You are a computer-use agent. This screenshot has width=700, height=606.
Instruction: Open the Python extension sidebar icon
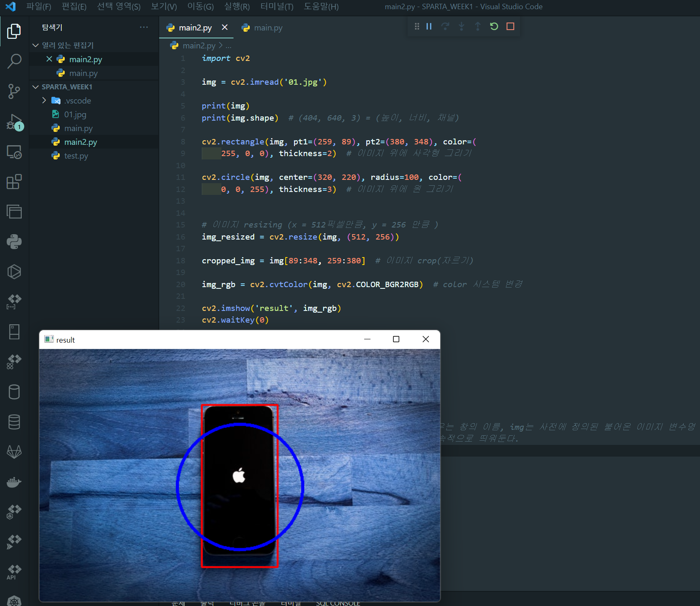(14, 242)
